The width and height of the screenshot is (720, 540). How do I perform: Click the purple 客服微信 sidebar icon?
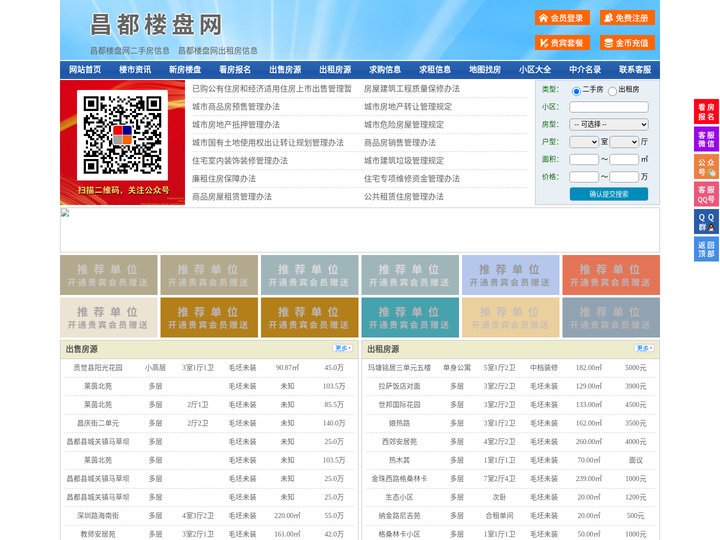click(x=706, y=139)
